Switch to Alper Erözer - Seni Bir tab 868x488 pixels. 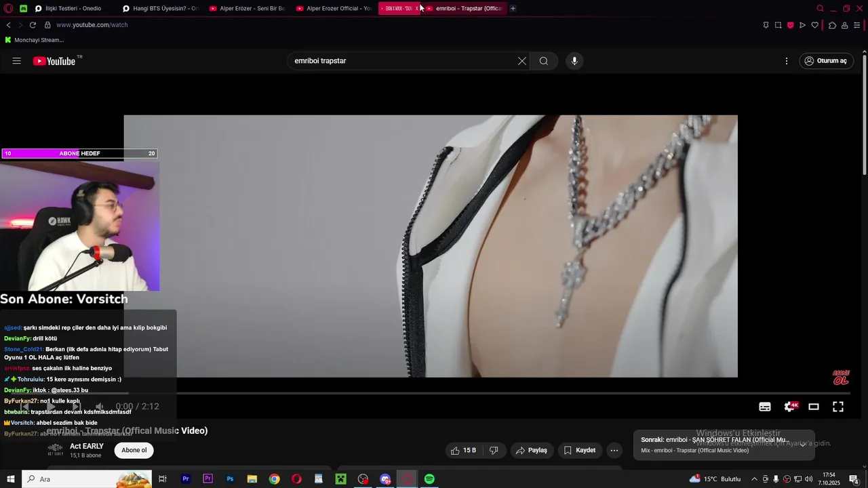tap(248, 8)
